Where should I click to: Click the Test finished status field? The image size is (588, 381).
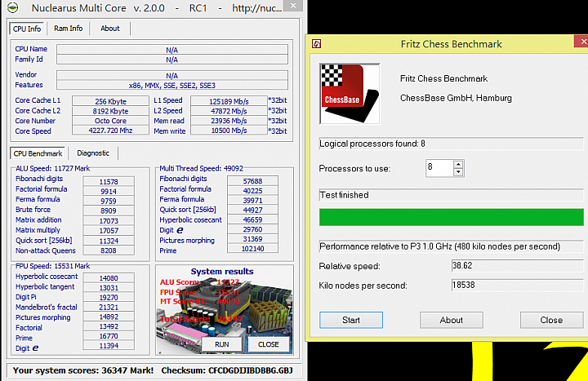pyautogui.click(x=451, y=195)
